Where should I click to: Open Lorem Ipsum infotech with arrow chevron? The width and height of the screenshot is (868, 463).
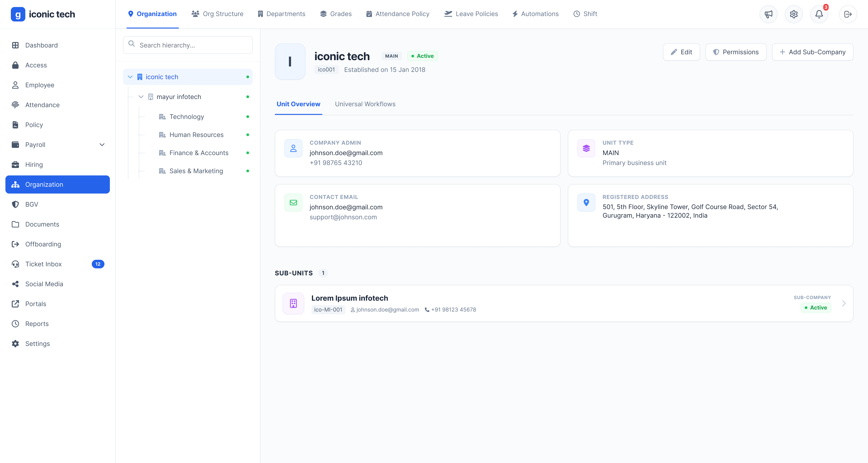click(x=844, y=303)
